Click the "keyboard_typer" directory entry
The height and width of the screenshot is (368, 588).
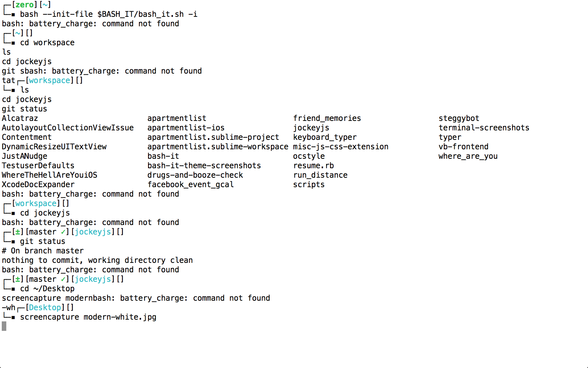click(325, 137)
